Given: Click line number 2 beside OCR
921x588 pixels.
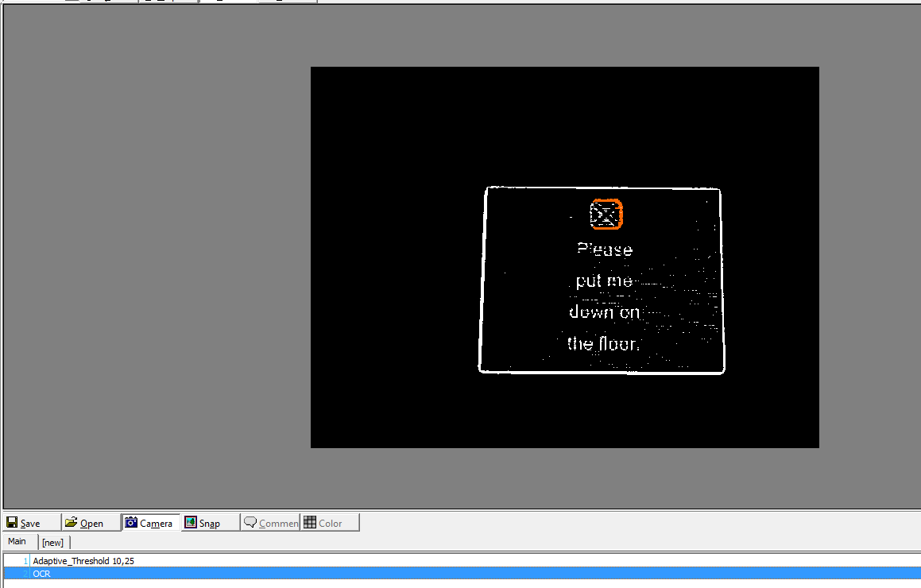Looking at the screenshot, I should click(25, 574).
